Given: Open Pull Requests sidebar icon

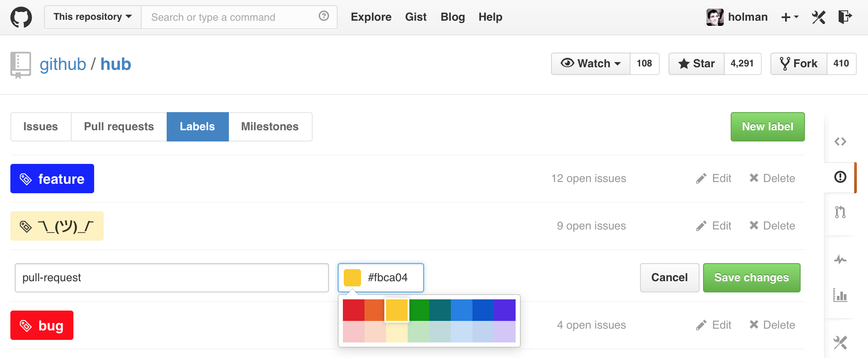Looking at the screenshot, I should pos(840,212).
